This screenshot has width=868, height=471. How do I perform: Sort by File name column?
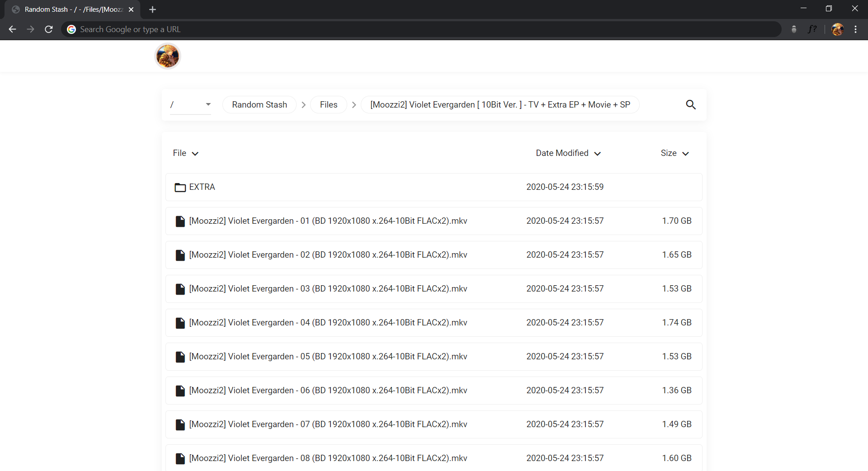186,153
